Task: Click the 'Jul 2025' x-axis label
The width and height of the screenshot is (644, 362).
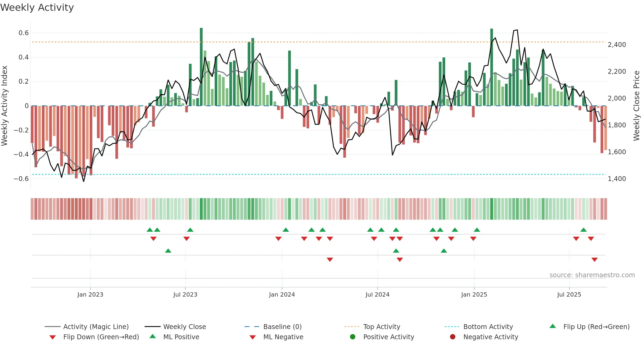Action: [569, 294]
